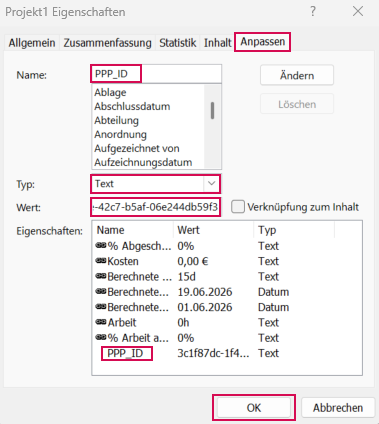Go to the Inhalt tab
Screen dimensions: 379x424
point(217,43)
